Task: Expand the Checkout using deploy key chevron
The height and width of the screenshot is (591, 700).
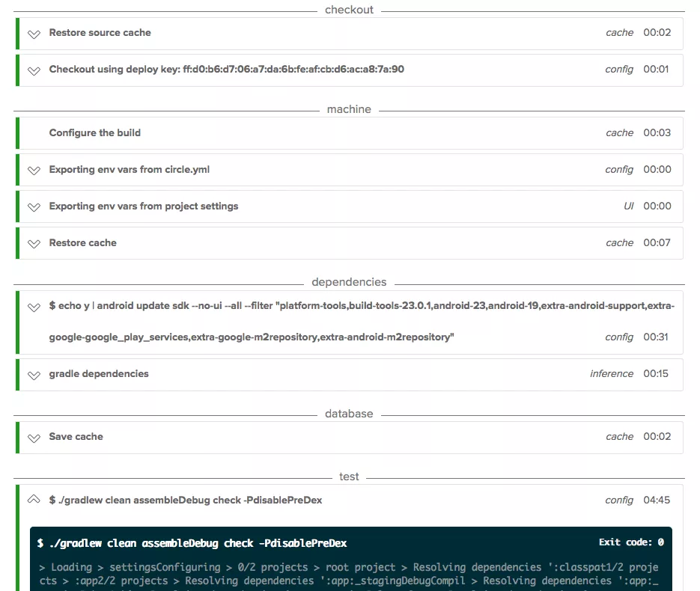Action: (x=34, y=70)
